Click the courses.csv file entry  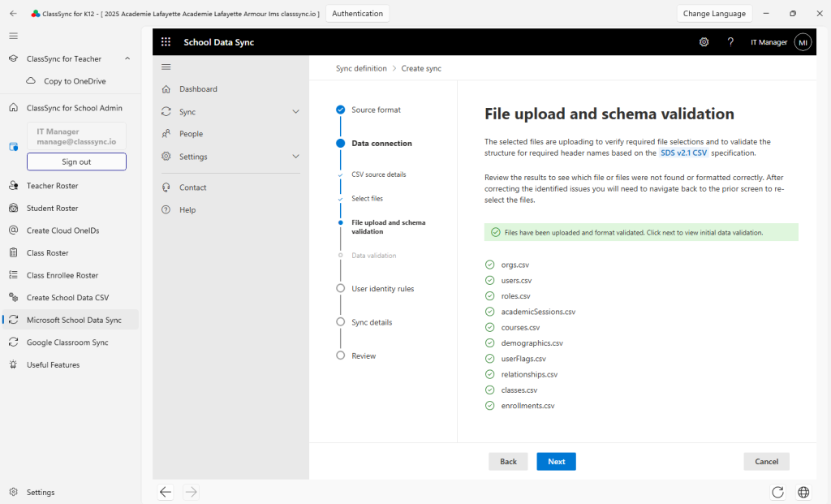point(520,328)
